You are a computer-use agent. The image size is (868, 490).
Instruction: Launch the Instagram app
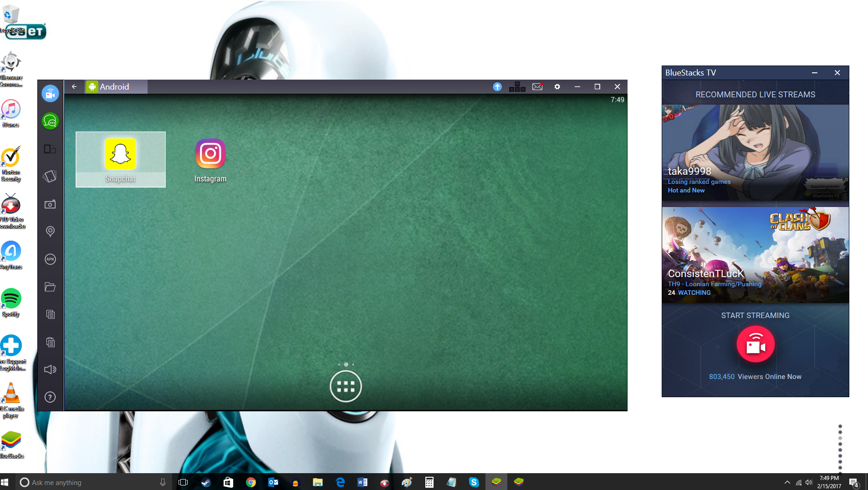tap(210, 159)
